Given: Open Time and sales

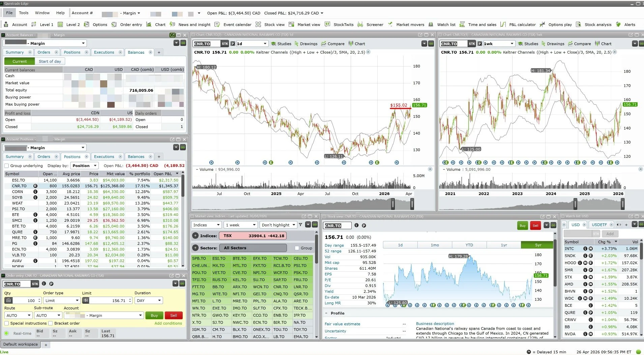Looking at the screenshot, I should tap(478, 24).
